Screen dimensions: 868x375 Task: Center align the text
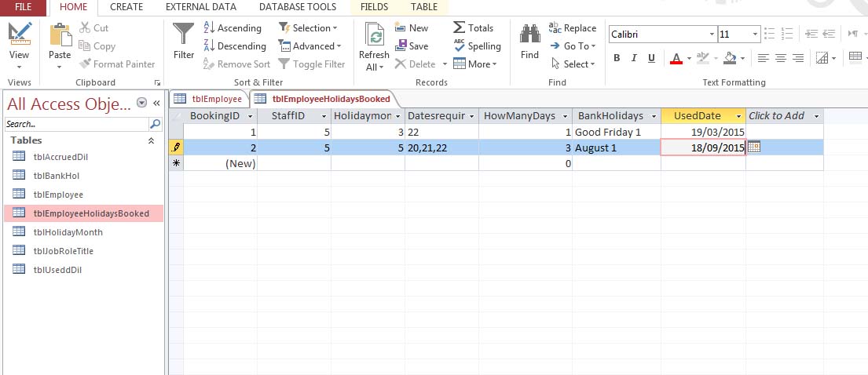(x=781, y=58)
